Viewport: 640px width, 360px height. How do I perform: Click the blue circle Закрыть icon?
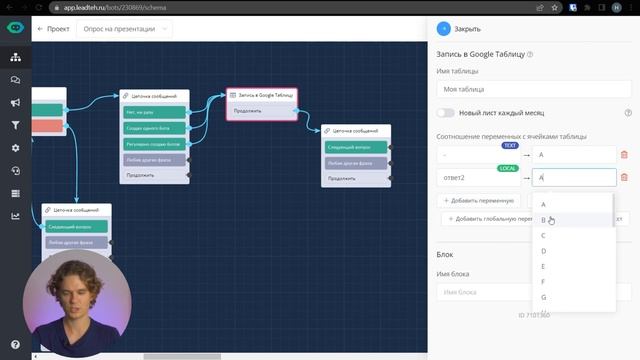tap(444, 29)
